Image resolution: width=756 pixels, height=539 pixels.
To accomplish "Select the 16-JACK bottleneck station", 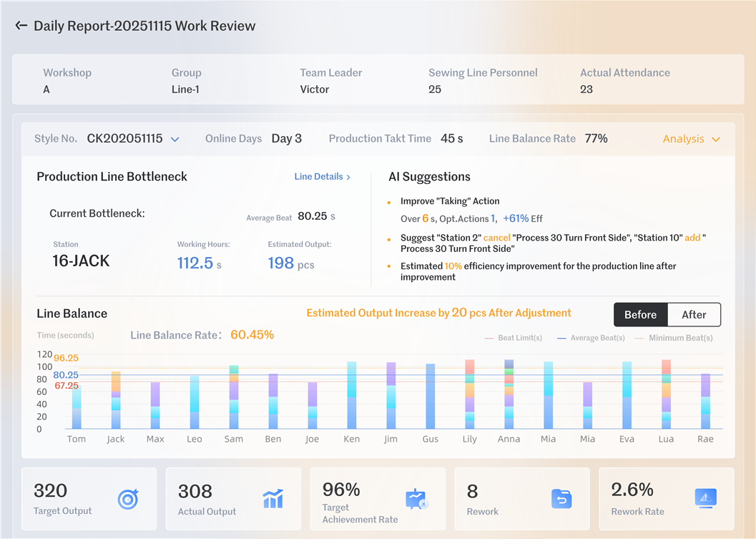I will click(81, 261).
